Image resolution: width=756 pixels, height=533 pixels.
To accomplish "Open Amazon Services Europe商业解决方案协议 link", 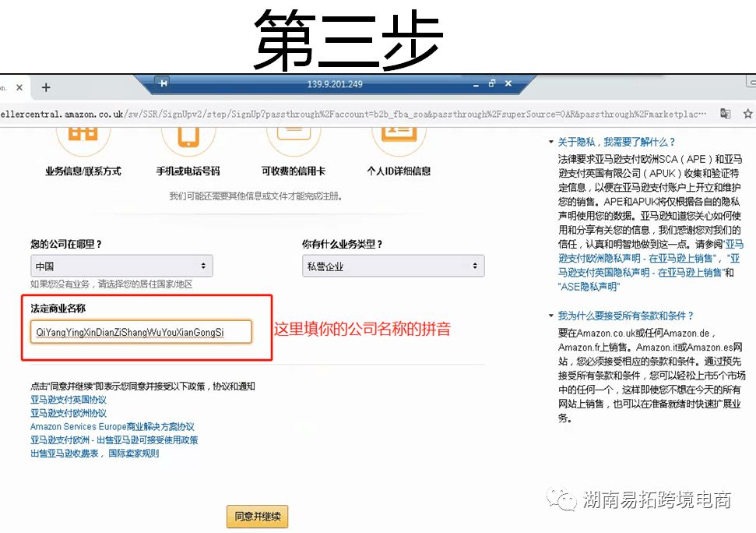I will point(112,426).
